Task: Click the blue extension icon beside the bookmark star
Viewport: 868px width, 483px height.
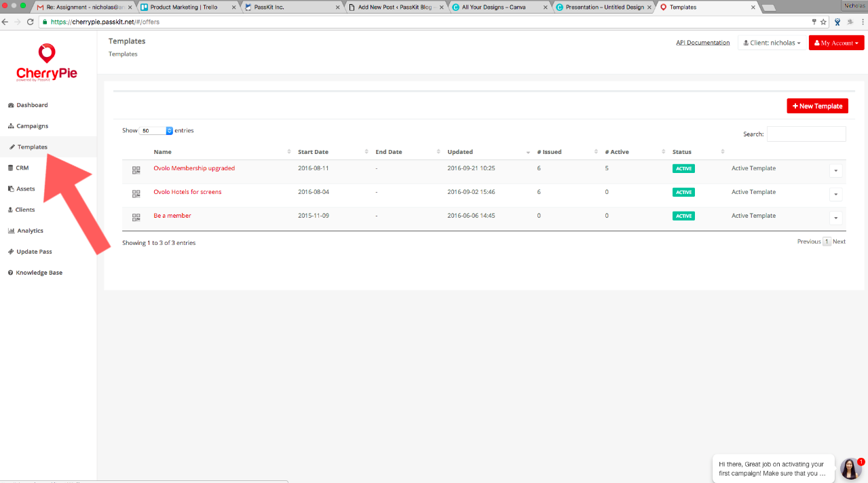Action: coord(837,22)
